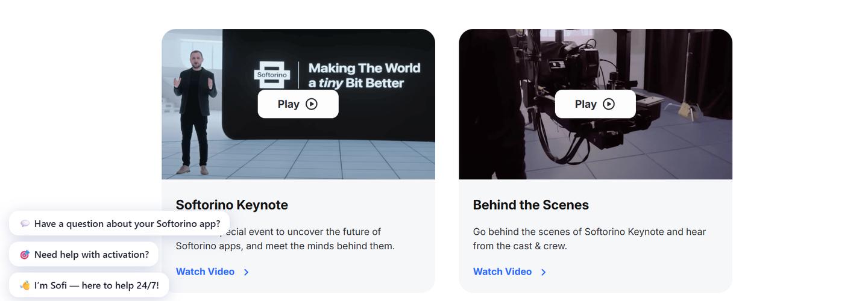Image resolution: width=868 pixels, height=301 pixels.
Task: Click the waving hand icon beside Sofi greeting
Action: 25,285
